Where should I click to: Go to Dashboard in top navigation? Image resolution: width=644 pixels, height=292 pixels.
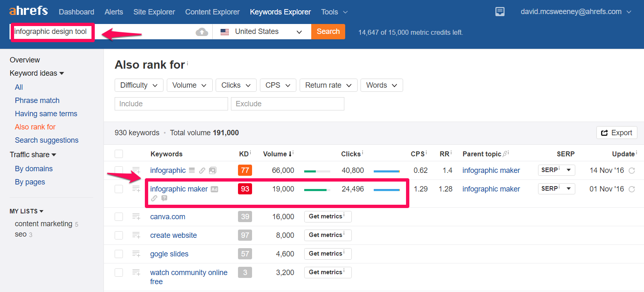[x=77, y=12]
